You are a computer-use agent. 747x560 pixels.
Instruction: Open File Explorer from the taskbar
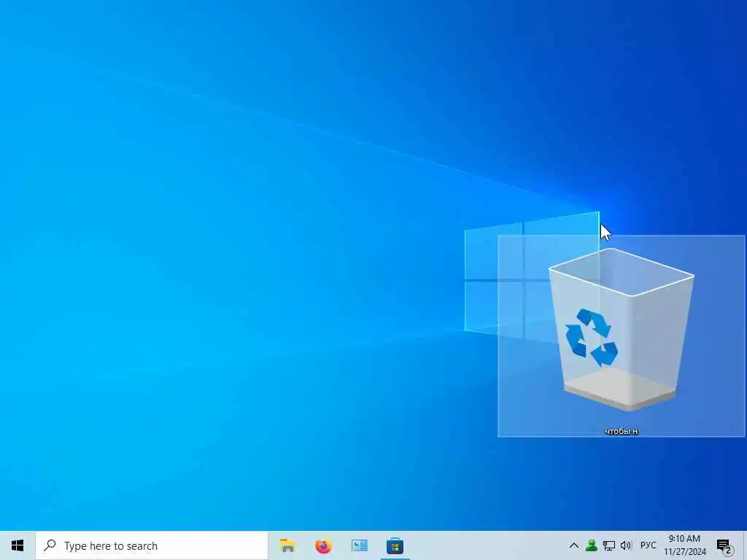pos(287,545)
